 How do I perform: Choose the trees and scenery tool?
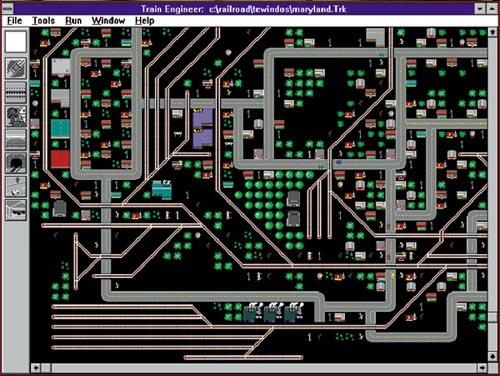click(x=16, y=116)
